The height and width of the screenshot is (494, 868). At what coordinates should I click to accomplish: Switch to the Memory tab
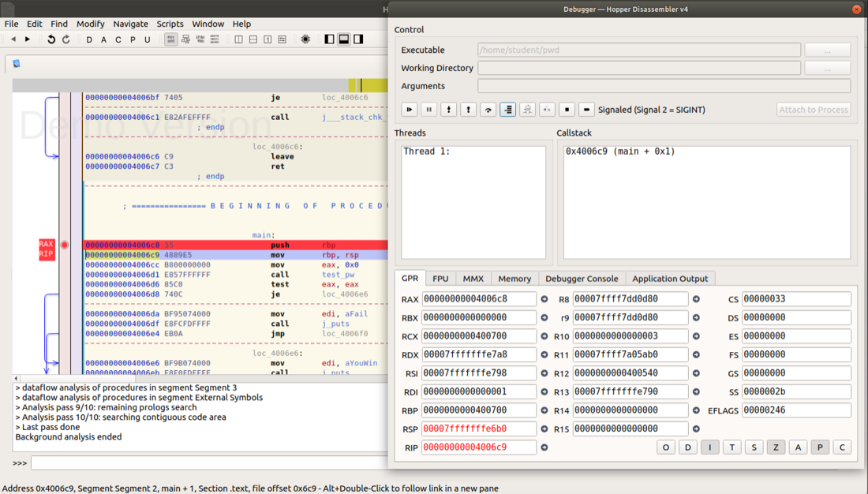[x=514, y=279]
